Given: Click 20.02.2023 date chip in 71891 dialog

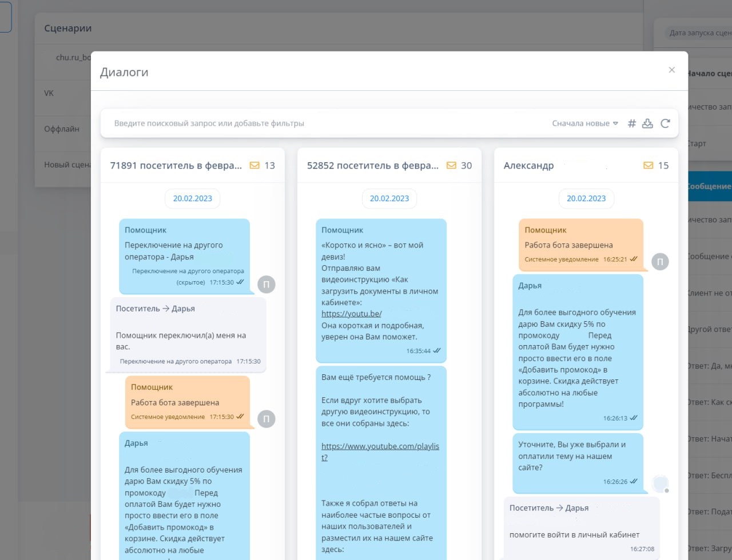Looking at the screenshot, I should 192,199.
